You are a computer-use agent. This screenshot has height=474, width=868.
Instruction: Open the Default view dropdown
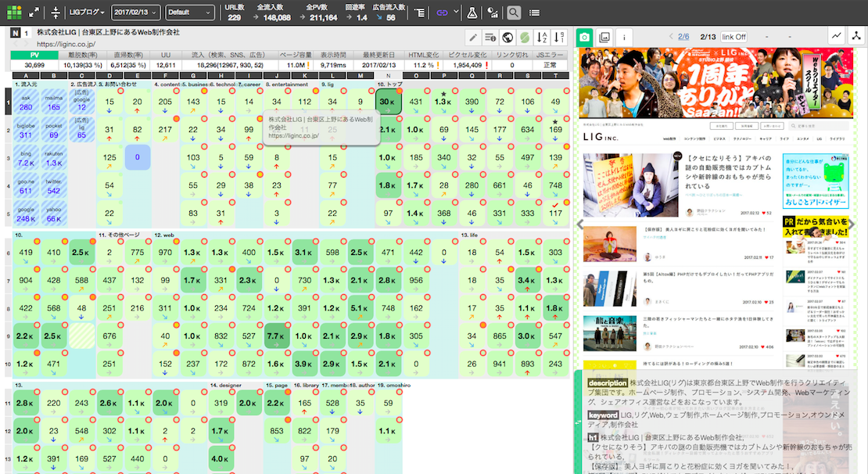tap(190, 13)
